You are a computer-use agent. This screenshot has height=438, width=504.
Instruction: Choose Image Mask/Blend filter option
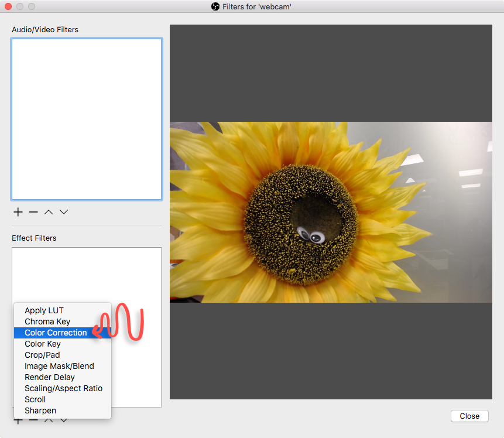63,367
